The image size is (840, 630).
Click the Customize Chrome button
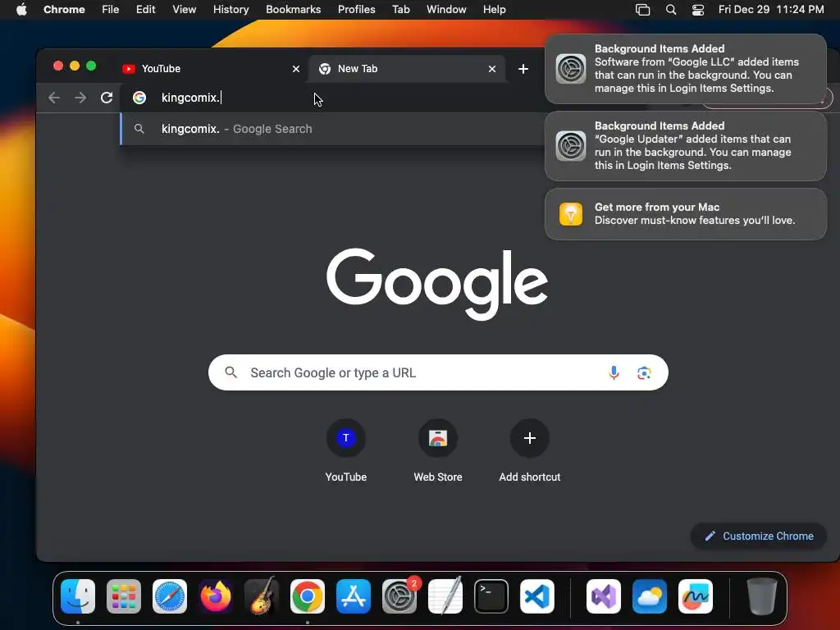pyautogui.click(x=759, y=536)
